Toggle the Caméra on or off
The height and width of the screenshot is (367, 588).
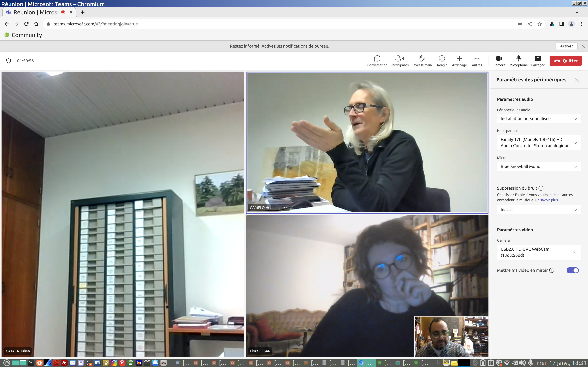(x=499, y=61)
